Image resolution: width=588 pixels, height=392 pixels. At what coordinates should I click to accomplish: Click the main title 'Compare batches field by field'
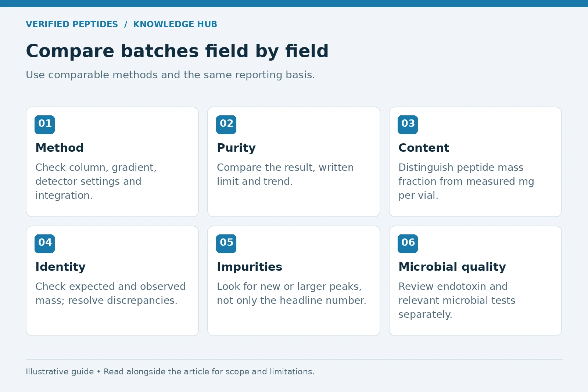177,51
